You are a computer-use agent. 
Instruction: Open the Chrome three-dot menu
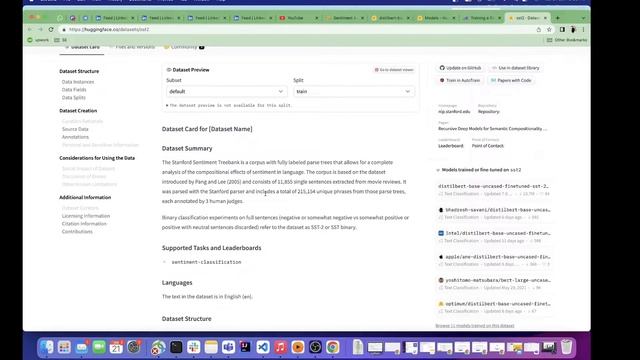click(583, 29)
